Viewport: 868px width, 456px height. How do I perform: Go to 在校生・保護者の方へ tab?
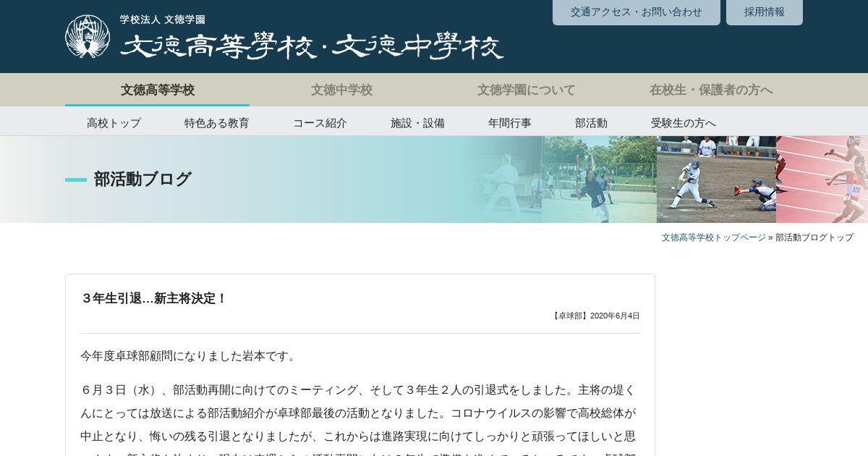(710, 90)
